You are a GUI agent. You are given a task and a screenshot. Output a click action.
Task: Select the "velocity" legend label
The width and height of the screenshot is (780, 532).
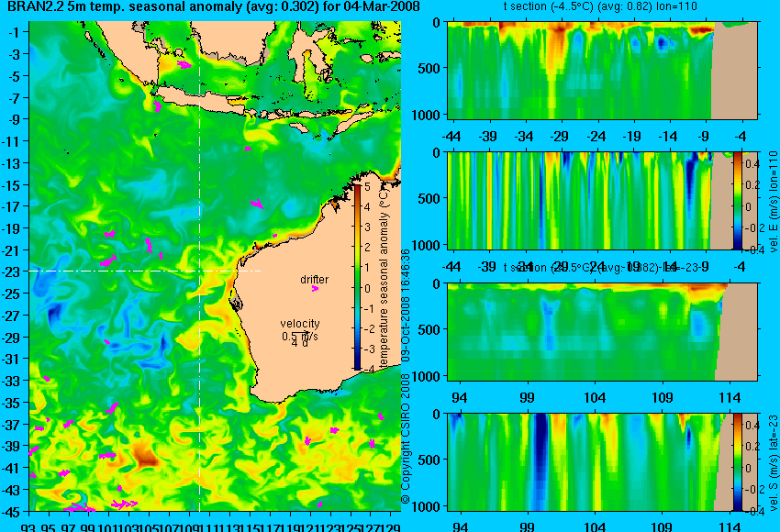coord(300,324)
